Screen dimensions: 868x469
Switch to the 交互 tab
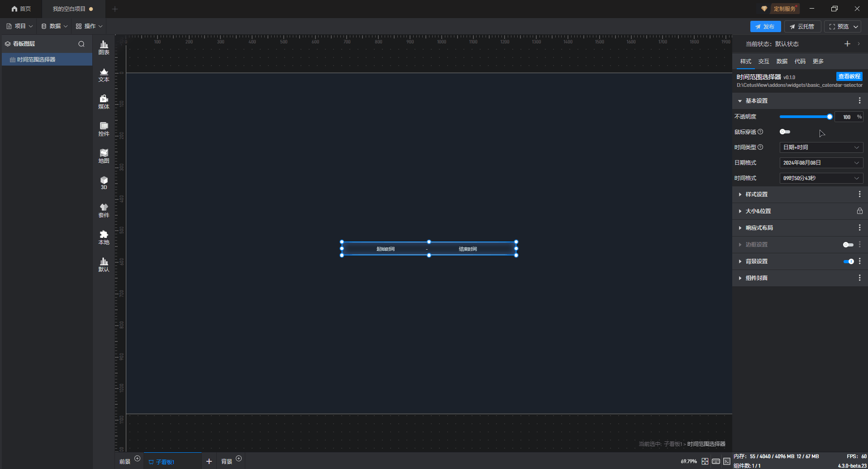click(x=763, y=62)
